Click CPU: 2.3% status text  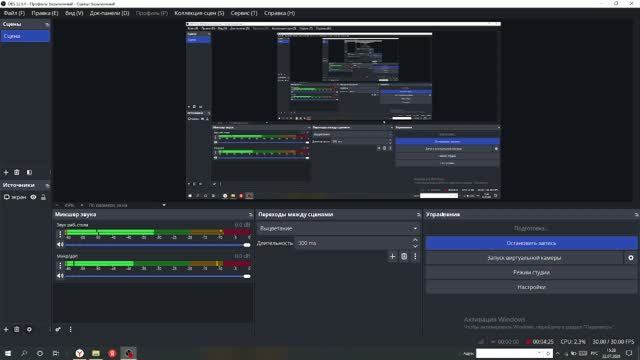tap(573, 341)
